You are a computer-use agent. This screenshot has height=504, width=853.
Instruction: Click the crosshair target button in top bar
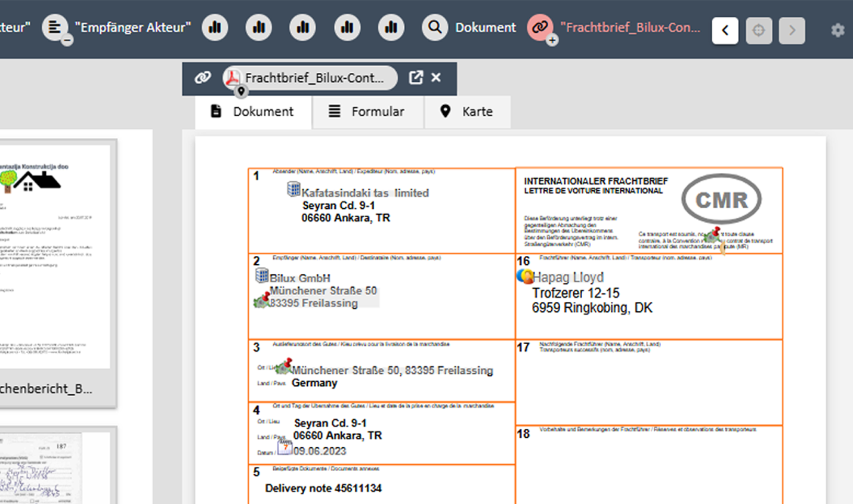[759, 30]
